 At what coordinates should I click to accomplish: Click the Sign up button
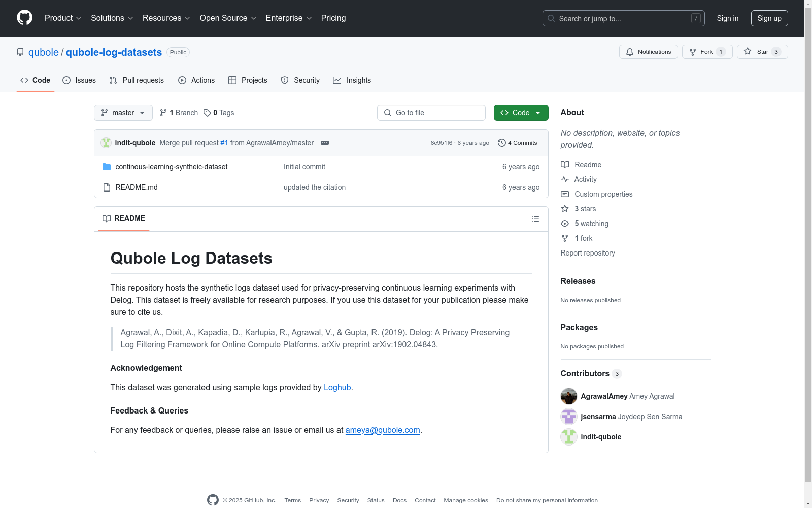[x=769, y=18]
